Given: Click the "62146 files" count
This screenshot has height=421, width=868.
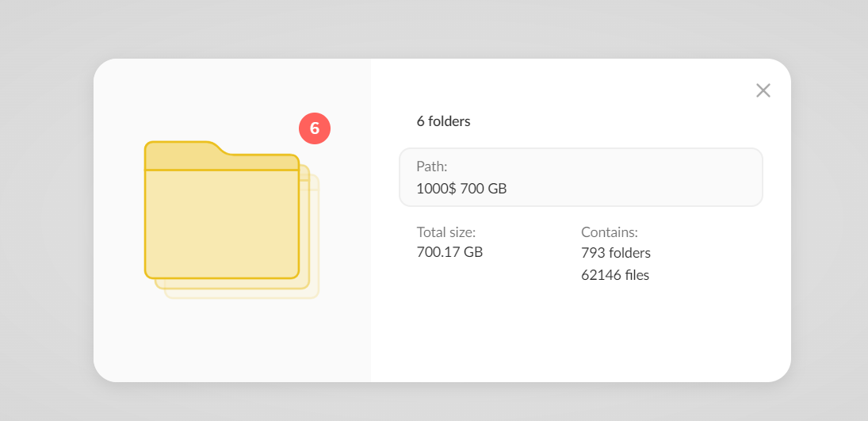Looking at the screenshot, I should [x=614, y=275].
